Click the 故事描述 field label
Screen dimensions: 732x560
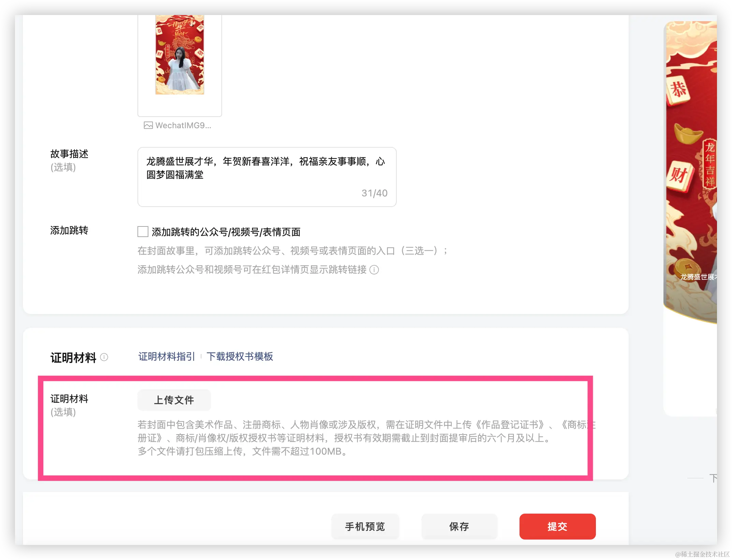coord(69,154)
